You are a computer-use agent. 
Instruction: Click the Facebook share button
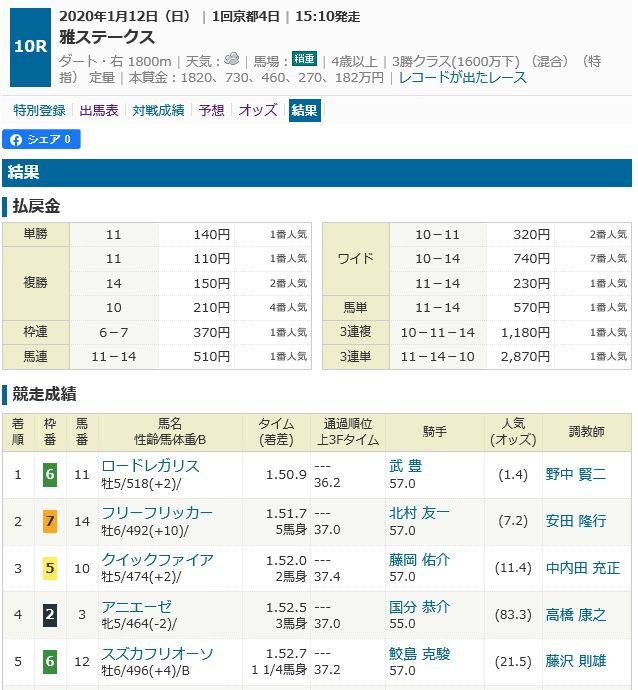pos(42,139)
